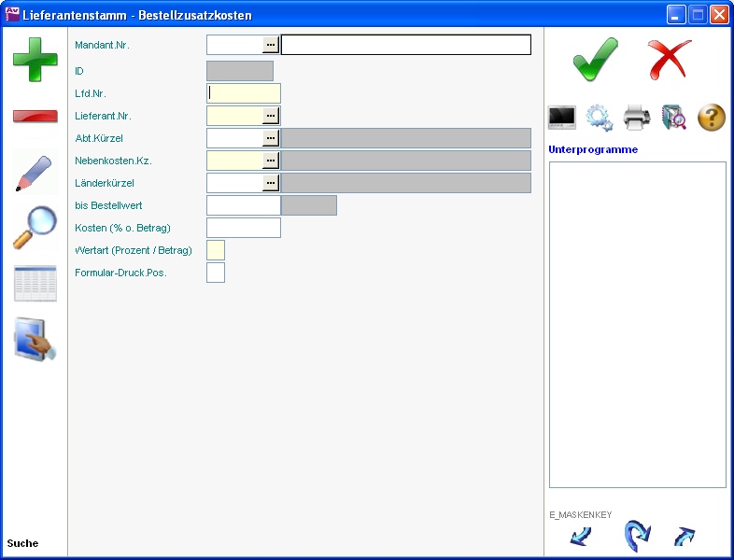Confirm with the green checkmark icon

pos(595,60)
